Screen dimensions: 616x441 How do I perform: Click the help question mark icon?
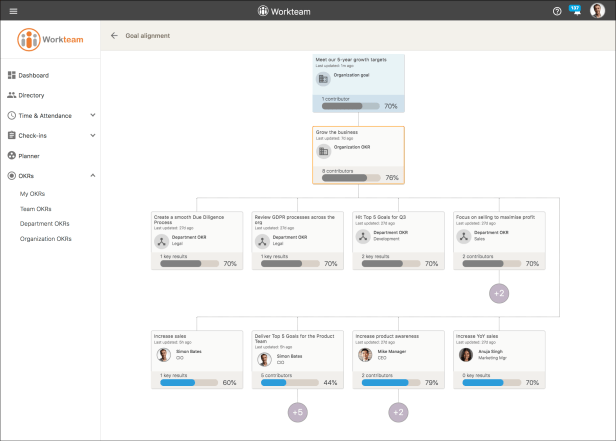pos(557,10)
